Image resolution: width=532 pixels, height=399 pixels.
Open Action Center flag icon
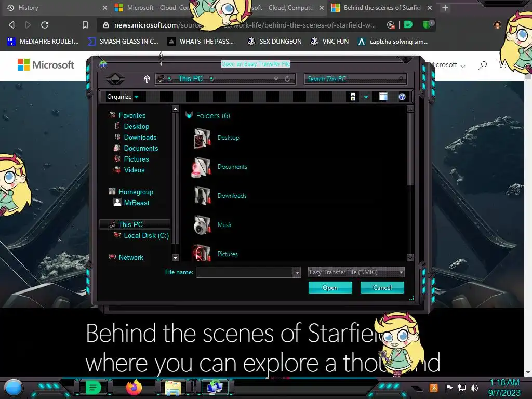coord(449,388)
